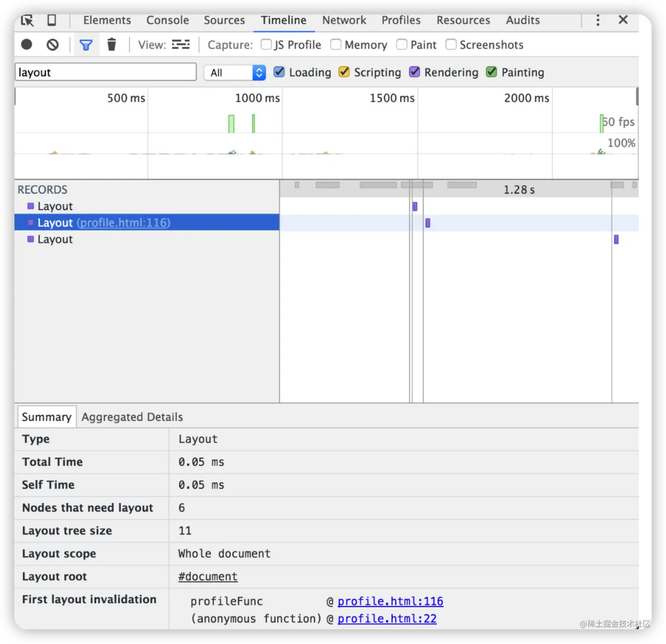This screenshot has width=666, height=644.
Task: Click the RECORDS heading
Action: pyautogui.click(x=42, y=190)
